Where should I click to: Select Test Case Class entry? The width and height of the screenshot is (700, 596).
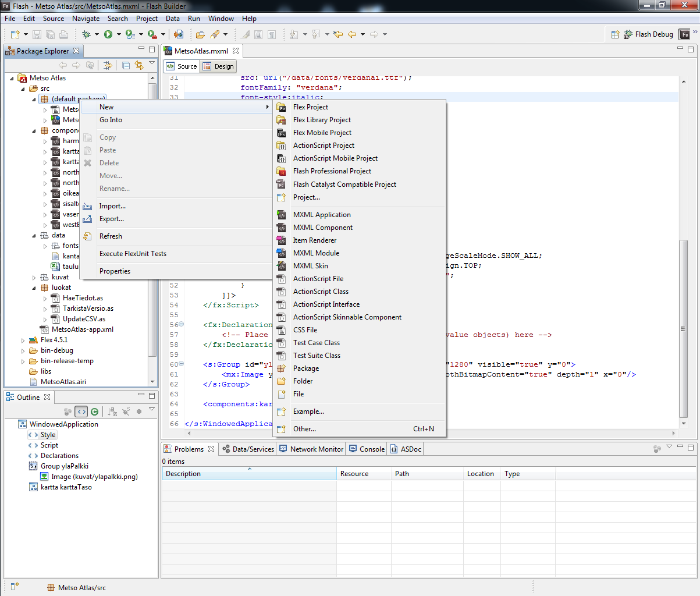[359, 343]
